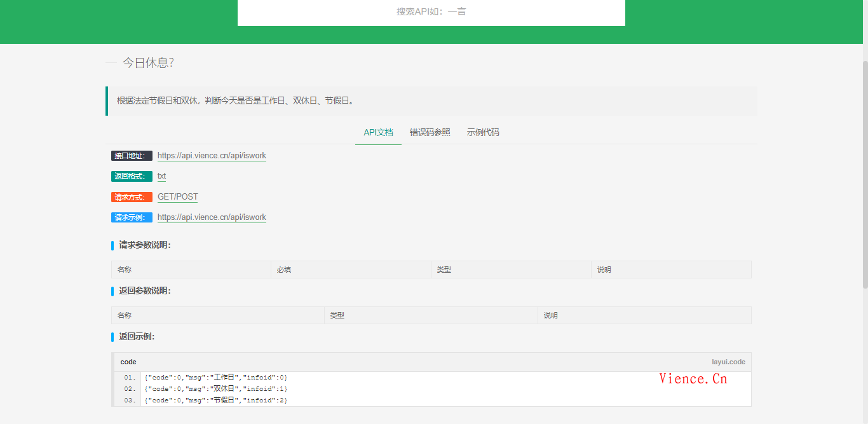Click the dark 接口地址 label badge

coord(132,156)
